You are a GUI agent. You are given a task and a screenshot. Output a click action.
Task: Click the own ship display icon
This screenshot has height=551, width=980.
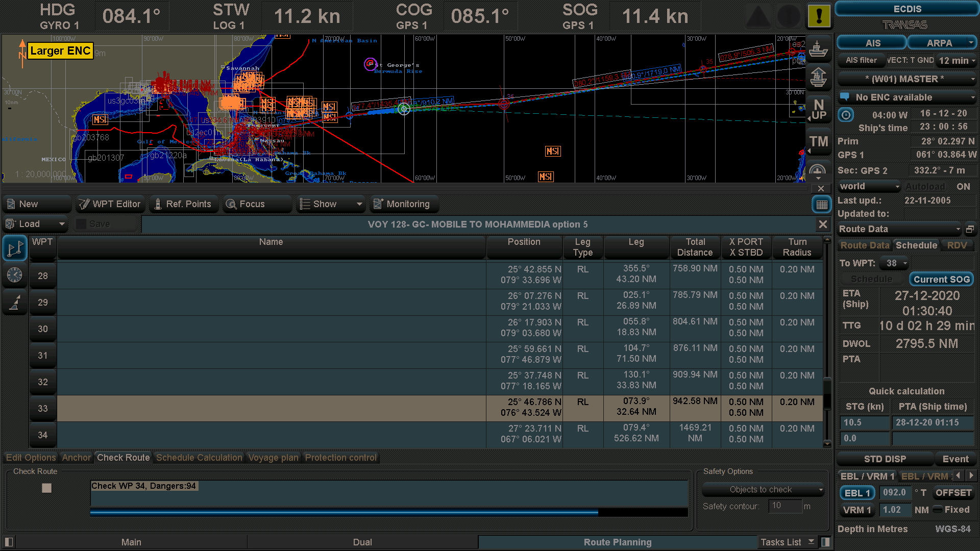[x=819, y=48]
